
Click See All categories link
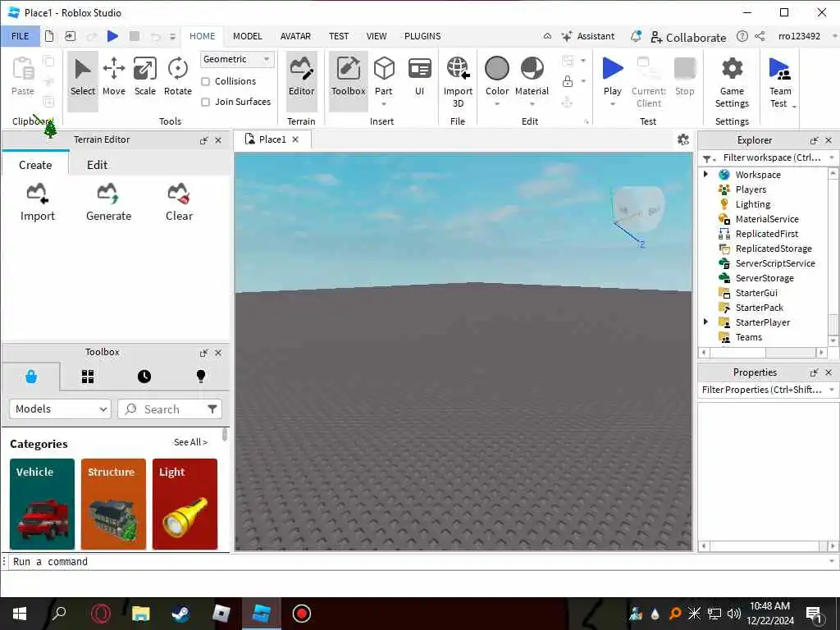click(190, 442)
